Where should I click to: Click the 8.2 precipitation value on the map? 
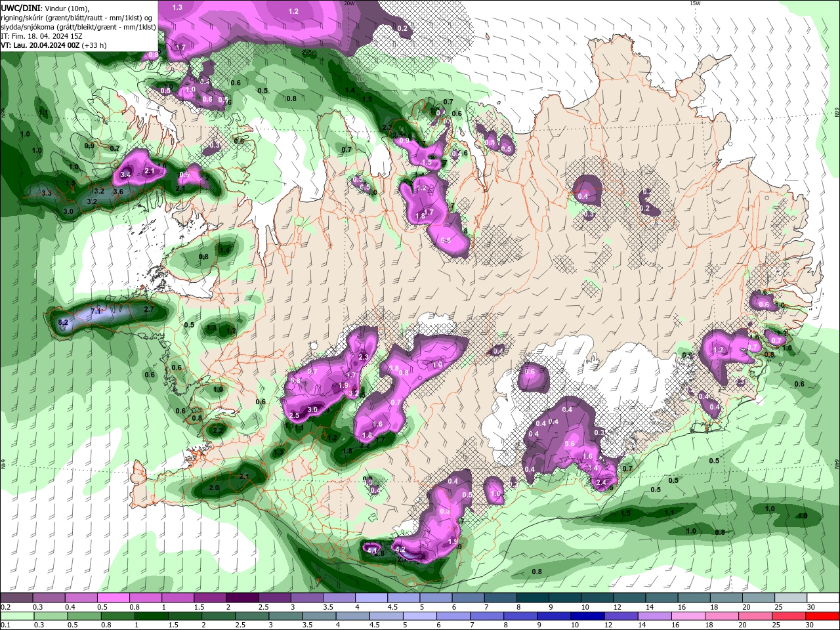coord(63,322)
